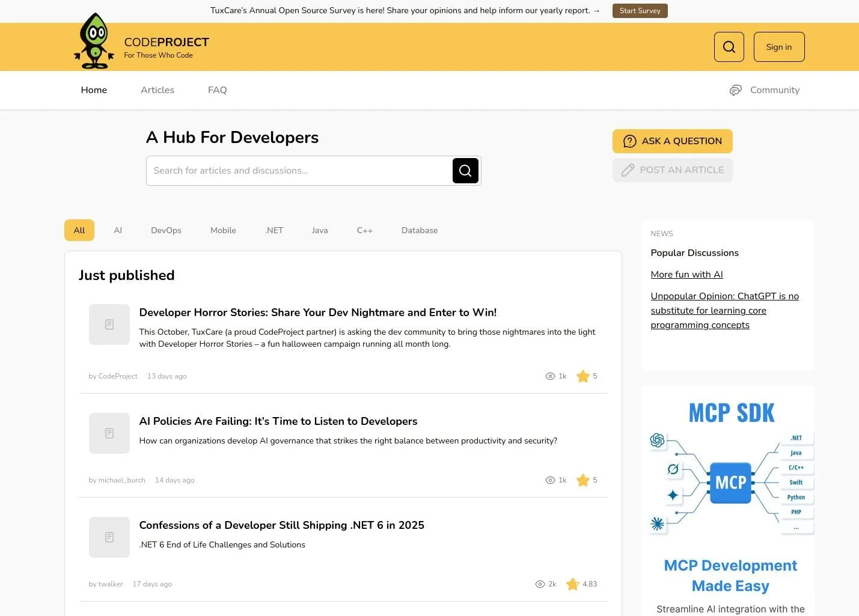Click star rating on Developer Horror Stories
Viewport: 859px width, 616px height.
click(x=582, y=376)
